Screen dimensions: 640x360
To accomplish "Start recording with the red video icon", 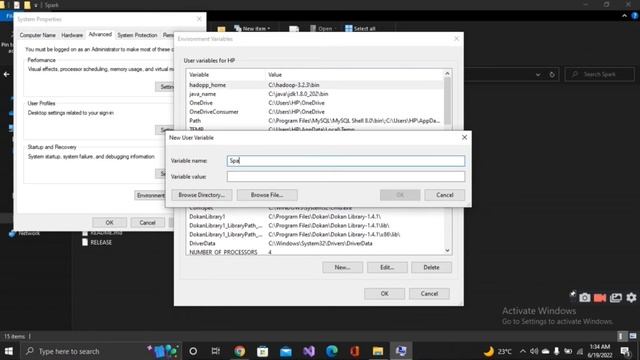I will point(600,298).
